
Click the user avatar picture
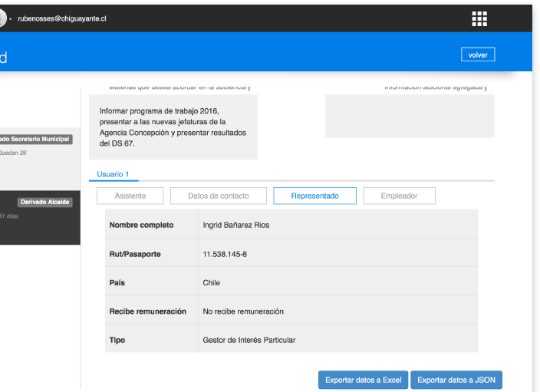tap(2, 18)
